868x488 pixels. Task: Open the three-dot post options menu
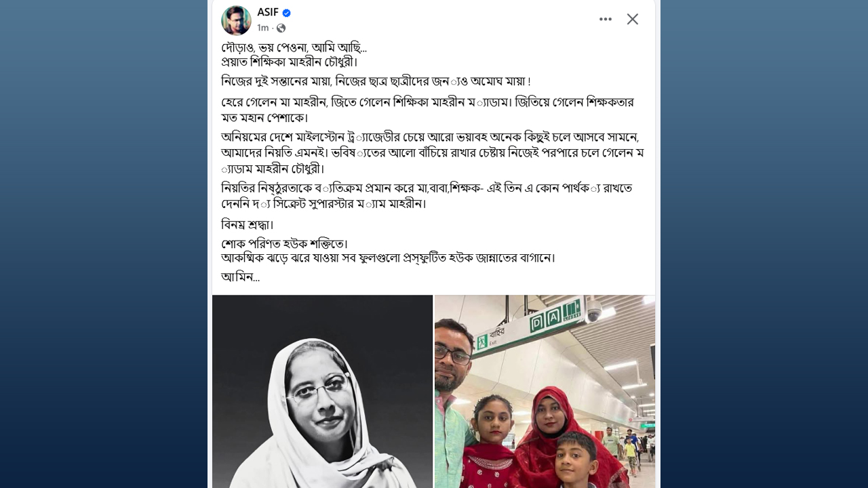(606, 19)
